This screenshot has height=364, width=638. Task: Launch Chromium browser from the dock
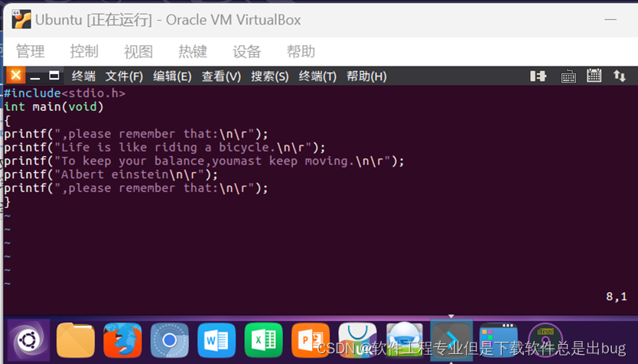(170, 340)
